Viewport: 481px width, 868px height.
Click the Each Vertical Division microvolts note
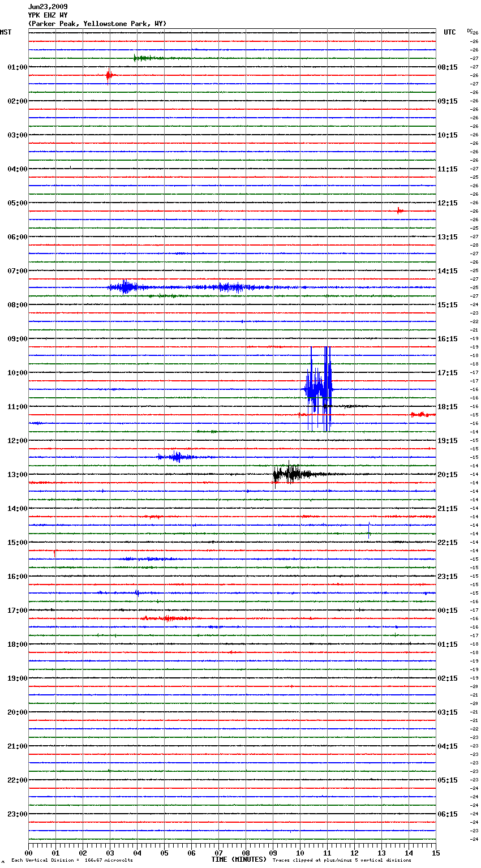click(72, 860)
